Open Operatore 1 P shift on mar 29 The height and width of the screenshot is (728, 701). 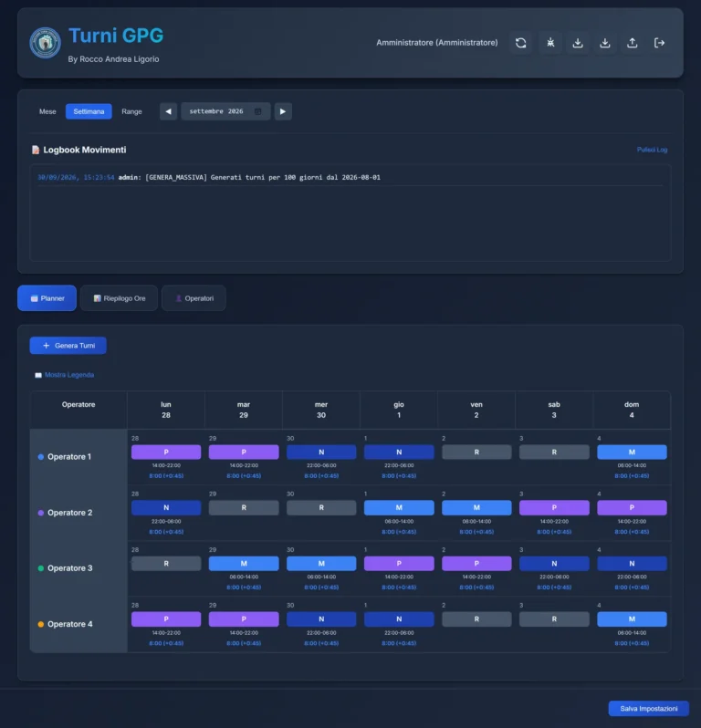pyautogui.click(x=244, y=452)
